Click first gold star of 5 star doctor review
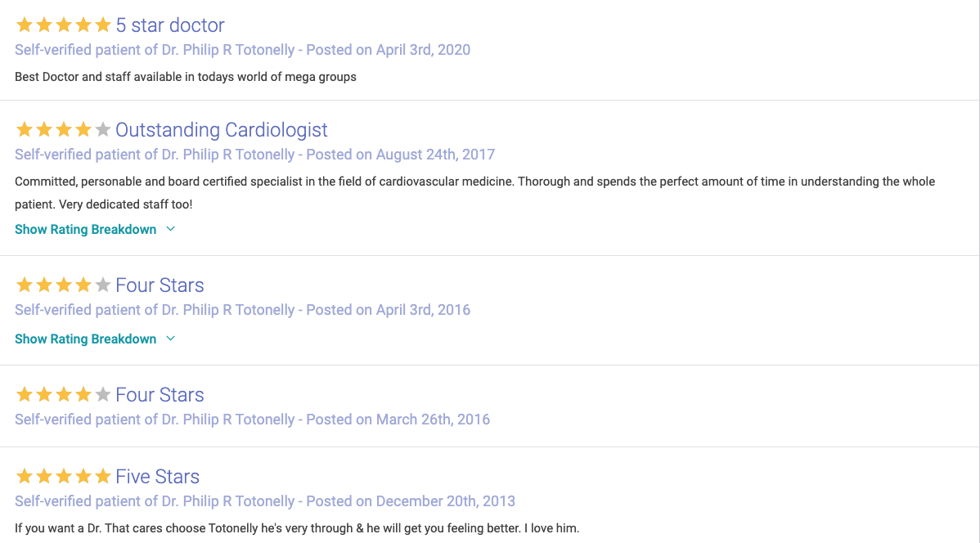The width and height of the screenshot is (980, 543). [x=25, y=25]
